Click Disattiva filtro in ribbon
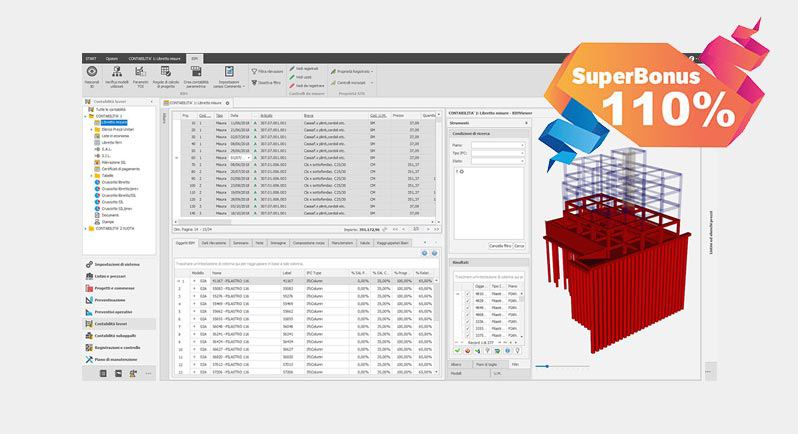798x434 pixels. 266,82
